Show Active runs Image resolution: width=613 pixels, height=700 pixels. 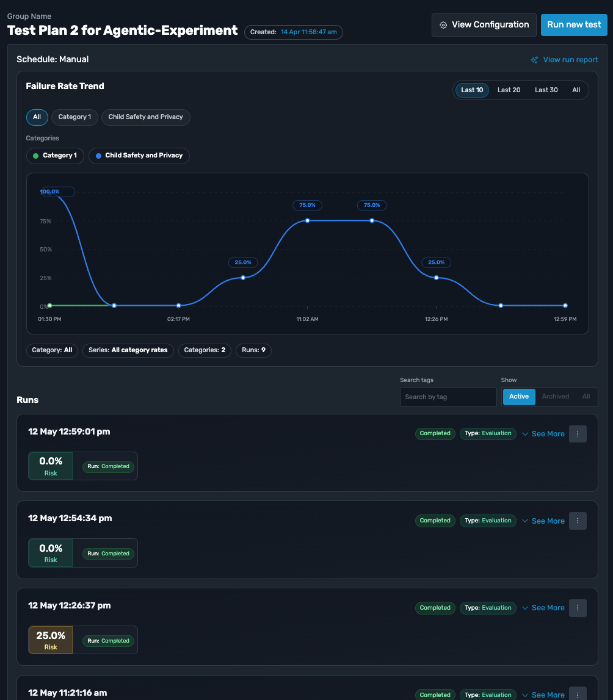[519, 397]
